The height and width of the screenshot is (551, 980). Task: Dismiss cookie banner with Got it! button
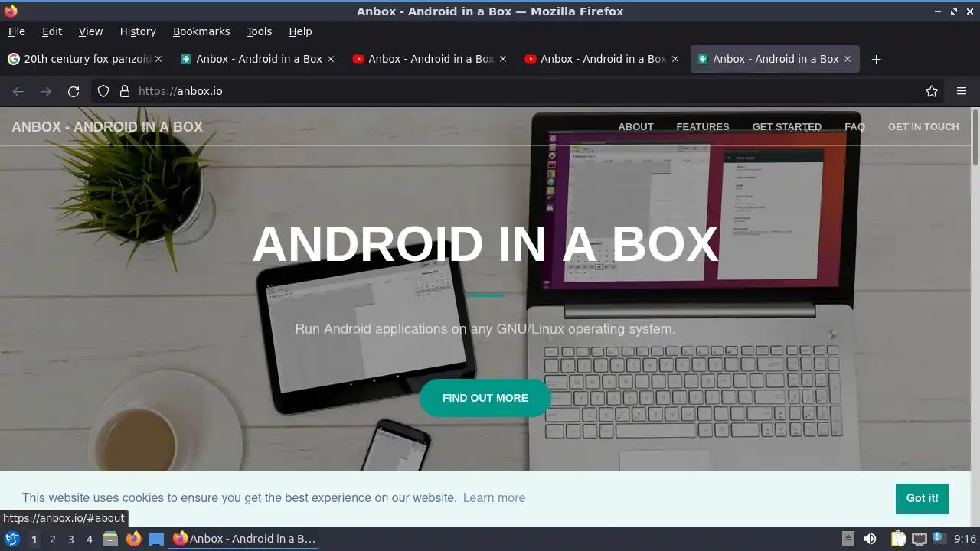(922, 498)
